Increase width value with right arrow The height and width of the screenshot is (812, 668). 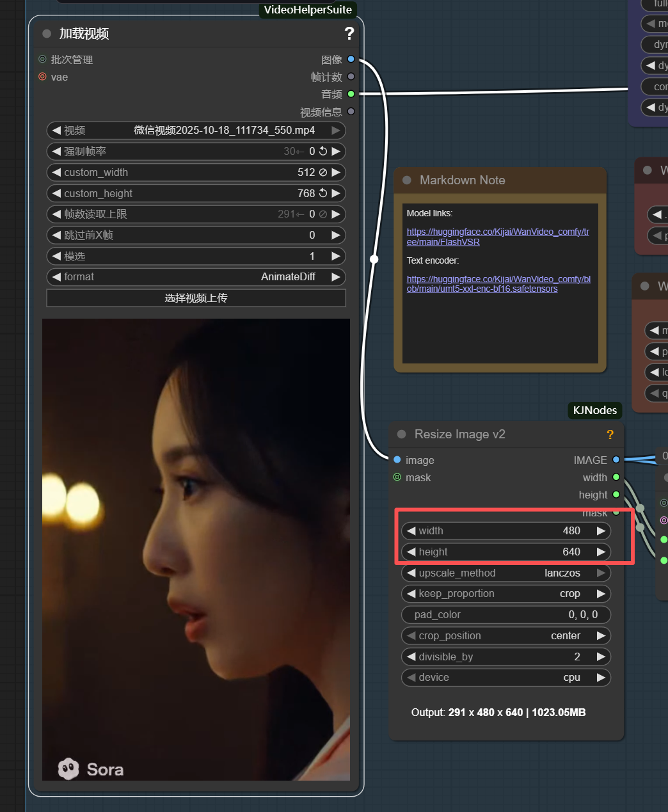pos(601,531)
